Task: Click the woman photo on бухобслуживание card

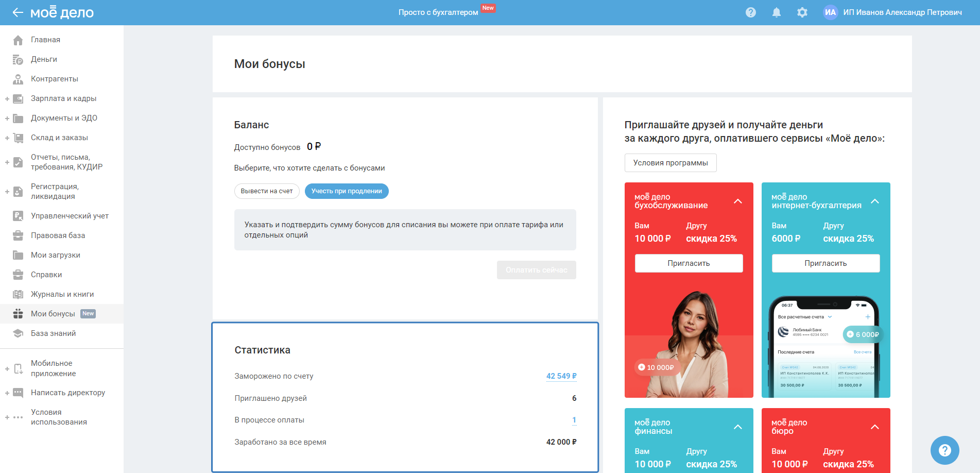Action: coord(692,344)
